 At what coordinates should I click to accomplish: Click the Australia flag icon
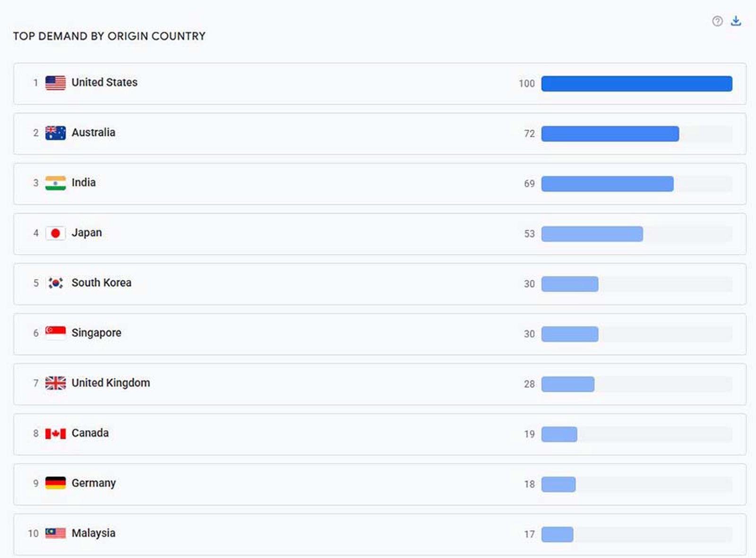point(55,133)
